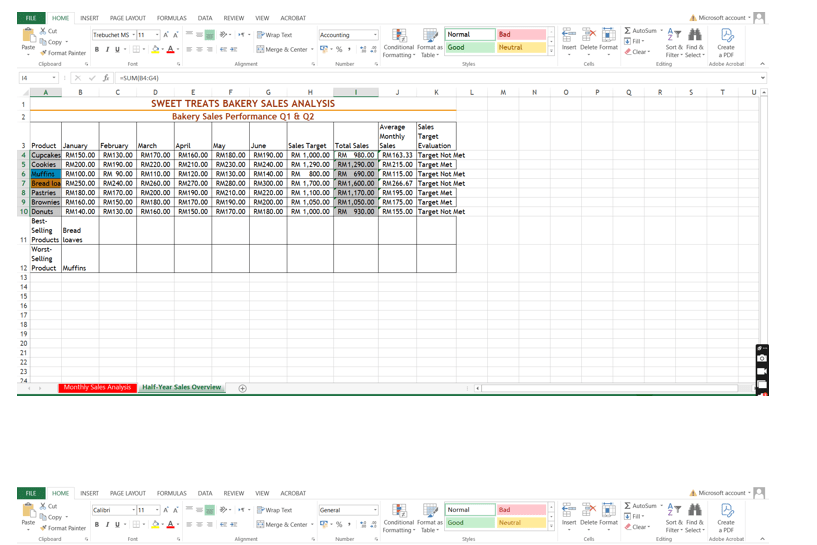
Task: Open the Accounting number format dropdown
Action: [x=375, y=35]
